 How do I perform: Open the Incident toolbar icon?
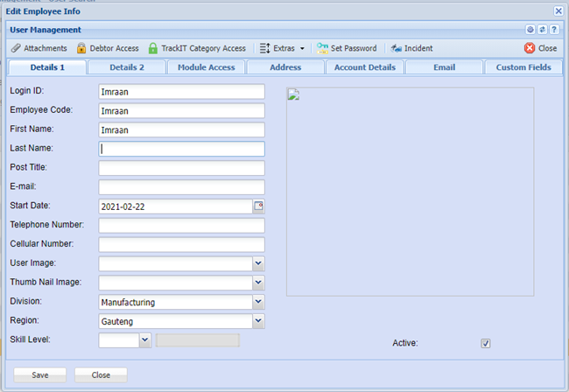[x=397, y=48]
